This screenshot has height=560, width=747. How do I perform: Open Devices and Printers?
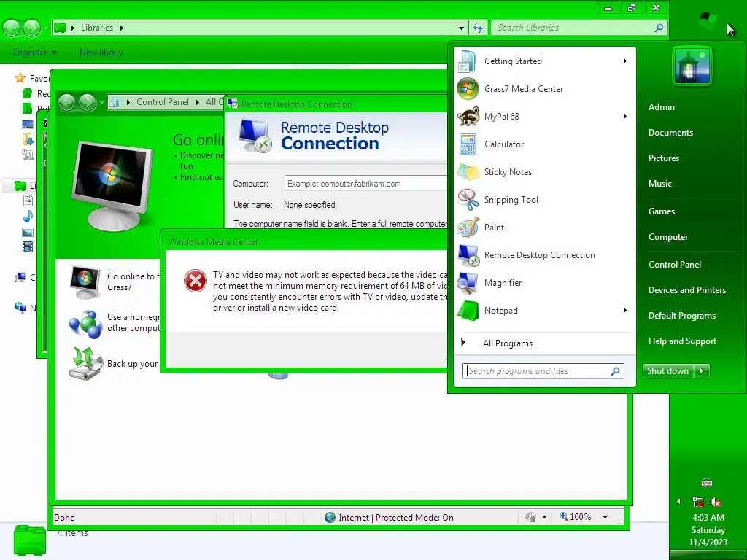[687, 290]
